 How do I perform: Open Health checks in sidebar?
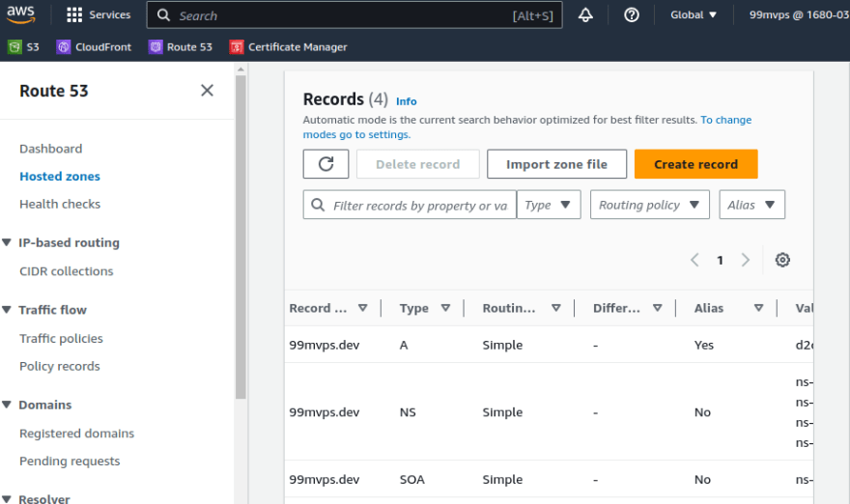click(x=60, y=204)
